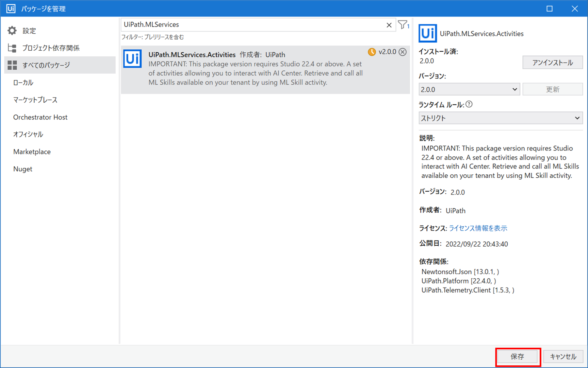Viewport: 588px width, 368px height.
Task: Open プロジェクト依存関係 section
Action: 60,48
